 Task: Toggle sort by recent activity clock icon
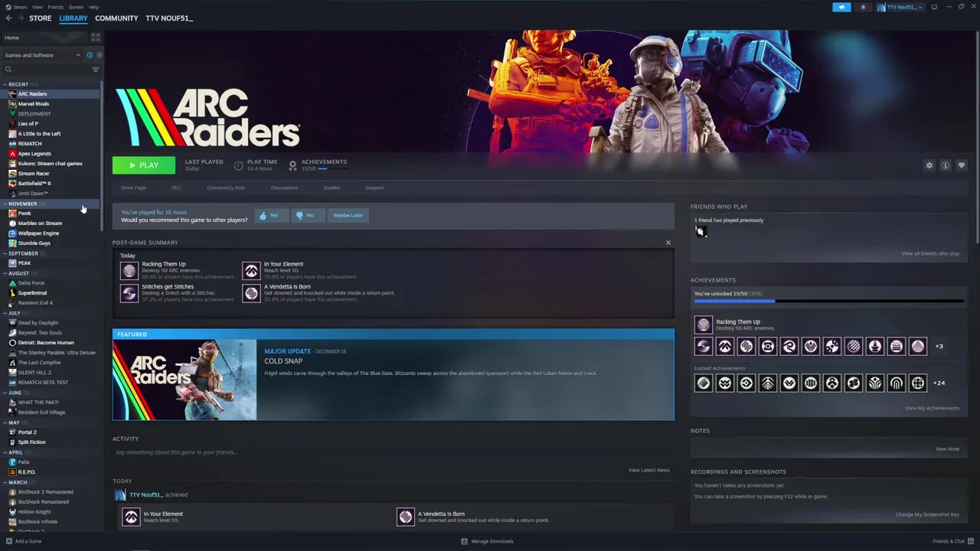(x=89, y=55)
